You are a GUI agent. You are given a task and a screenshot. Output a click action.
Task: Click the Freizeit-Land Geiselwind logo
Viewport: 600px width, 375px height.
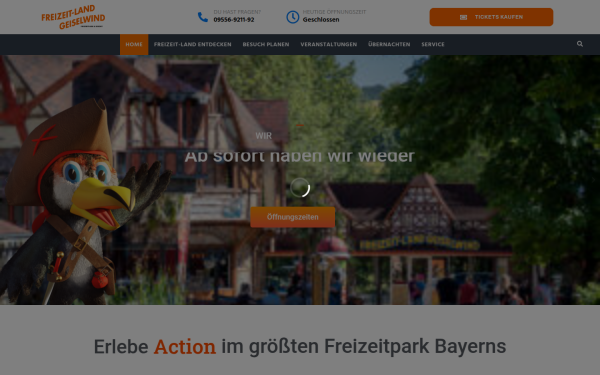click(73, 17)
